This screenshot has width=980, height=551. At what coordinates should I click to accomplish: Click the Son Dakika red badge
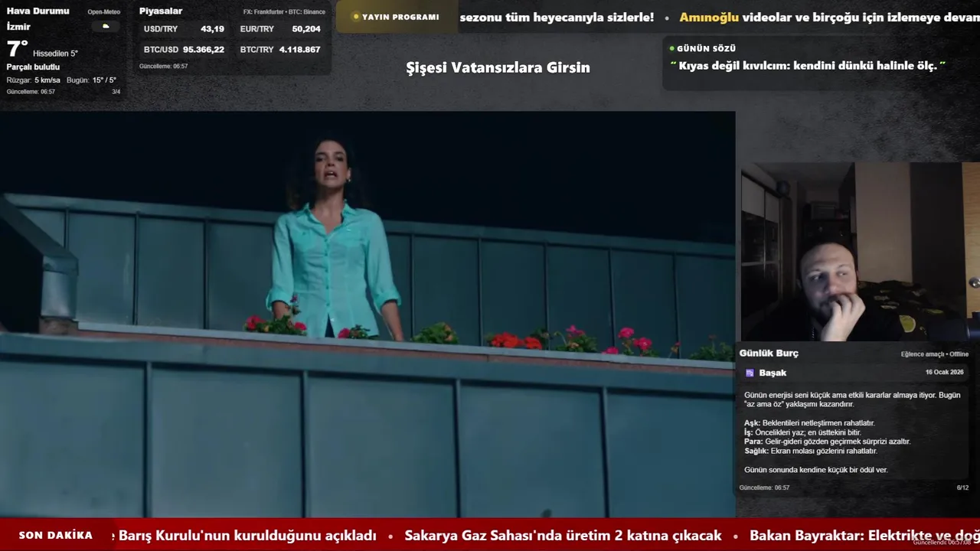pos(56,535)
